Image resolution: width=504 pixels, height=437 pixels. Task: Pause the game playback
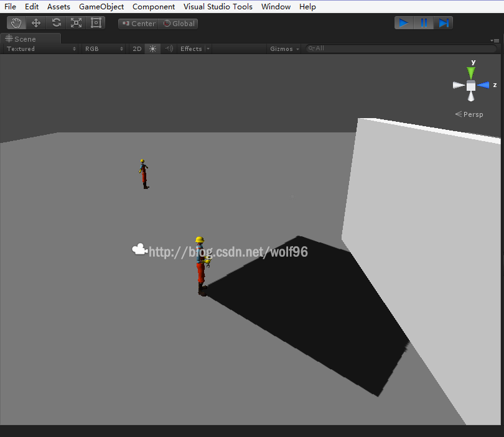tap(424, 23)
